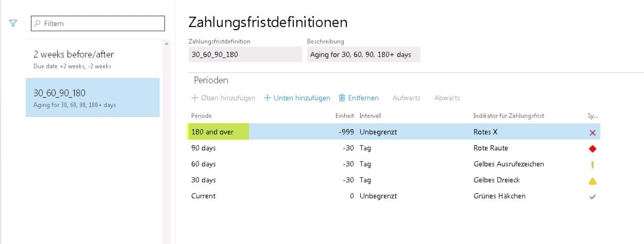Click the trash icon next to Entfernen

point(342,98)
